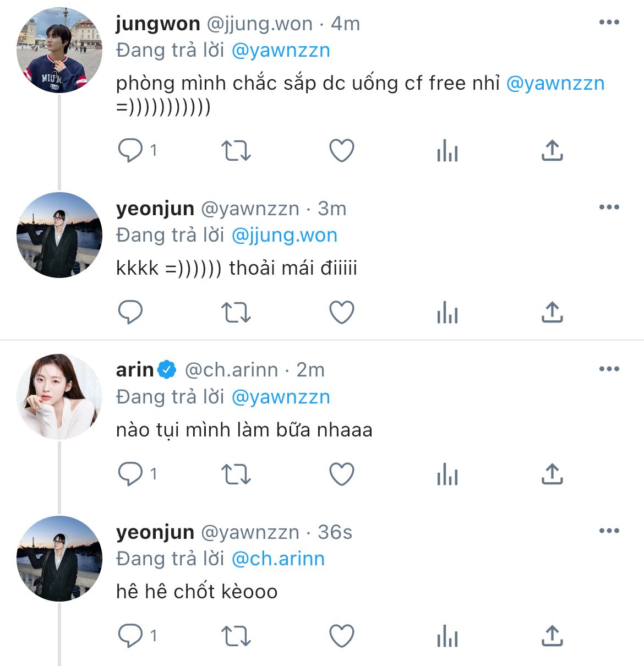Reply to yeonjun's "thoải mái điiiii" tweet
The width and height of the screenshot is (644, 666).
(x=130, y=313)
